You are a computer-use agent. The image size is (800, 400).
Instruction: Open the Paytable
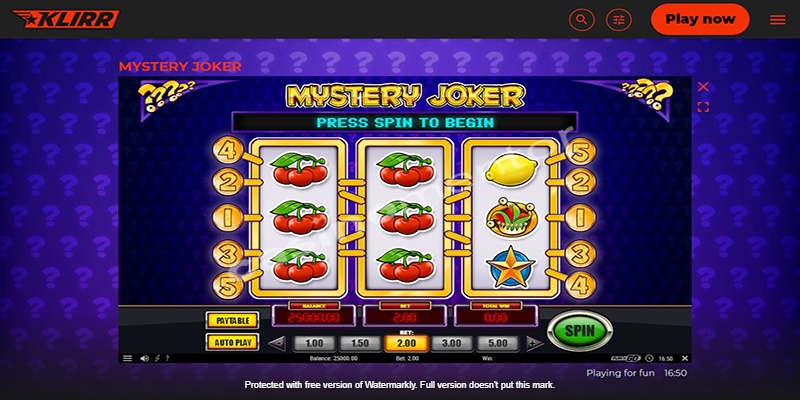tap(232, 320)
